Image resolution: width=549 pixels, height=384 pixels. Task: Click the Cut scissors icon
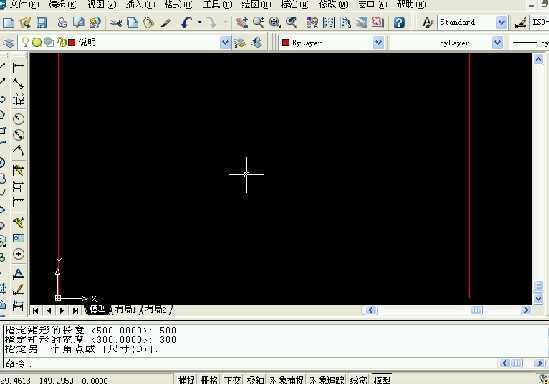pyautogui.click(x=116, y=23)
